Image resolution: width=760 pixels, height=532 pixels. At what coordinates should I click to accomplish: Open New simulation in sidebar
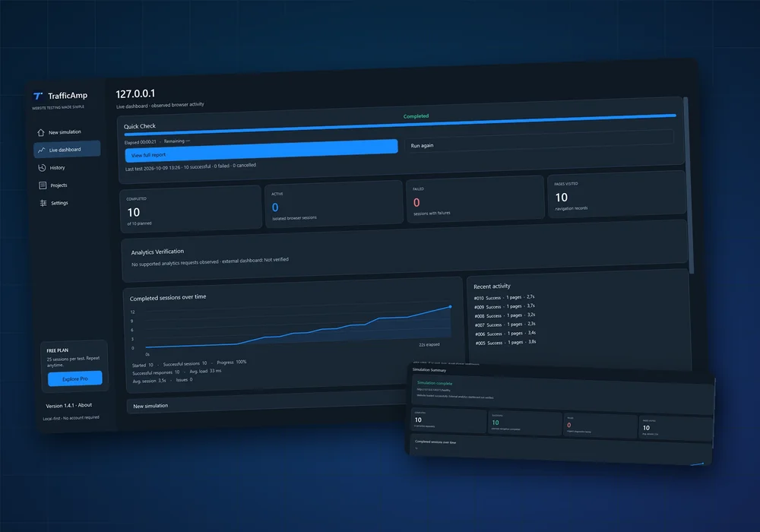[x=66, y=131]
